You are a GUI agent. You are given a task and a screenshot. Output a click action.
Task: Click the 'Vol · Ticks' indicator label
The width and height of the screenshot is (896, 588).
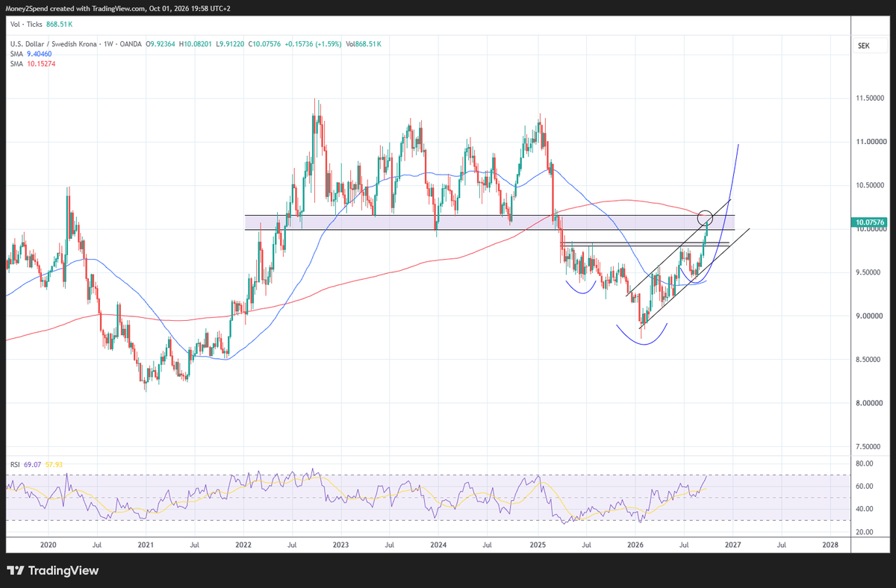[x=25, y=24]
